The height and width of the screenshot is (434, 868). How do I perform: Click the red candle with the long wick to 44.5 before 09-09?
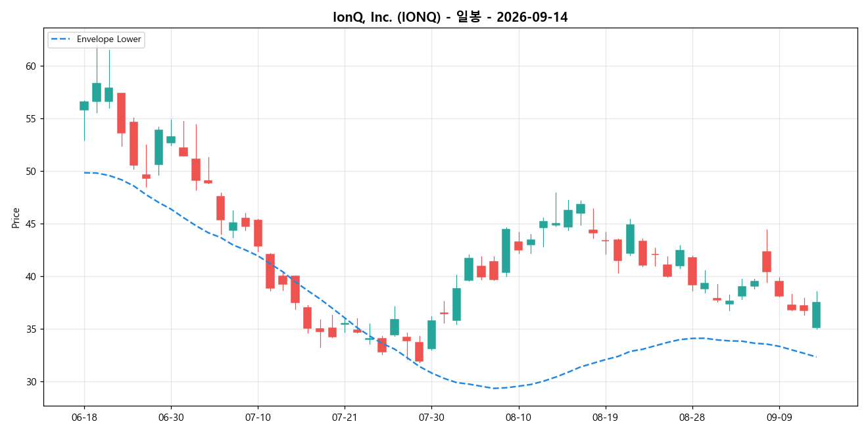point(767,262)
